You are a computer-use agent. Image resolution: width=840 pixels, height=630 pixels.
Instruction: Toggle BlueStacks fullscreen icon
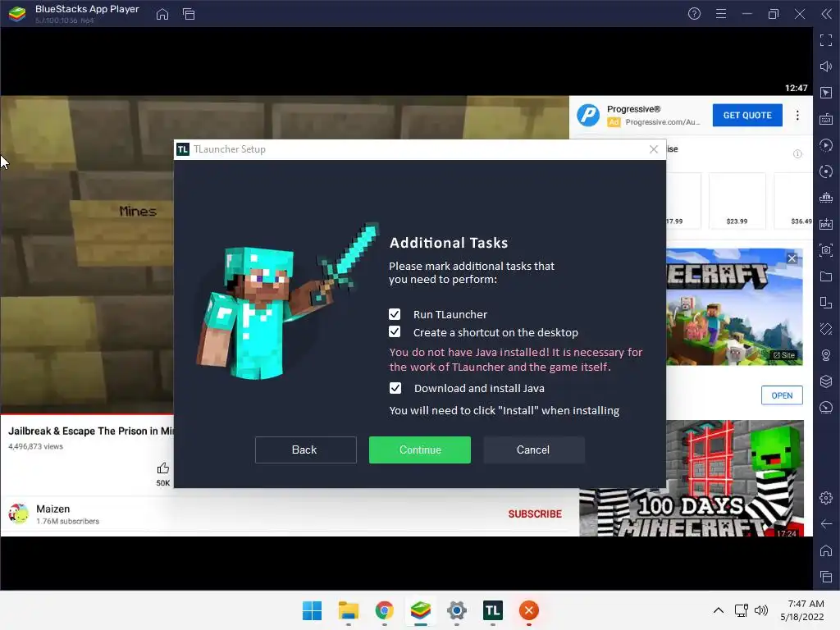click(825, 40)
